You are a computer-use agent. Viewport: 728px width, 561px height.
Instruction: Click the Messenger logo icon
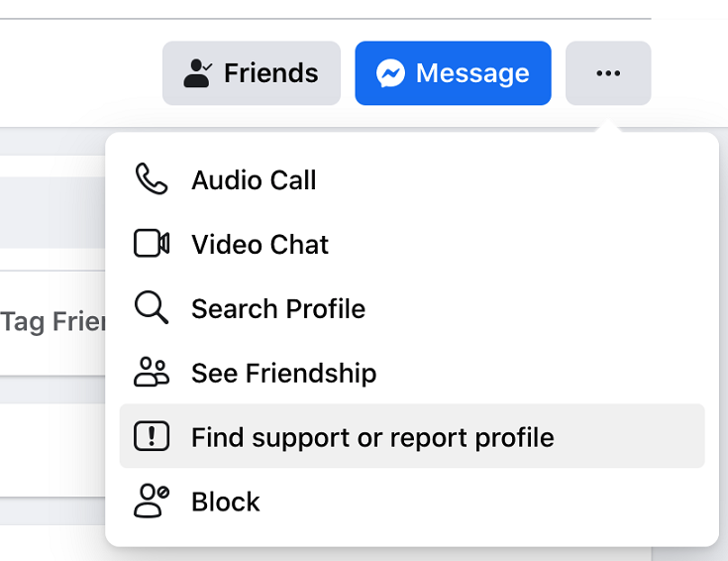point(390,73)
